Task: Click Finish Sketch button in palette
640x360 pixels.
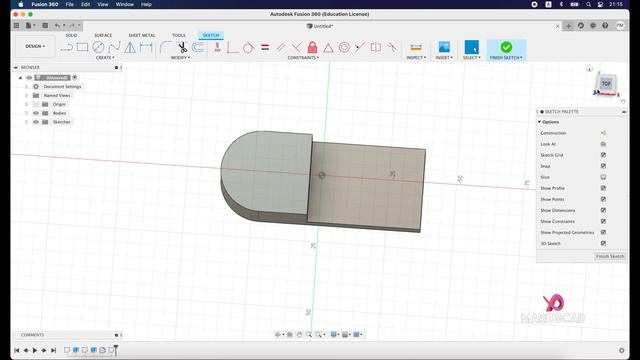Action: click(610, 256)
